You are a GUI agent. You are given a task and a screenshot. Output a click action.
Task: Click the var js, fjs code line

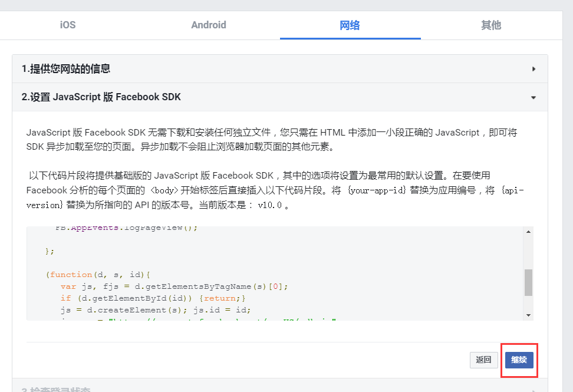[174, 286]
